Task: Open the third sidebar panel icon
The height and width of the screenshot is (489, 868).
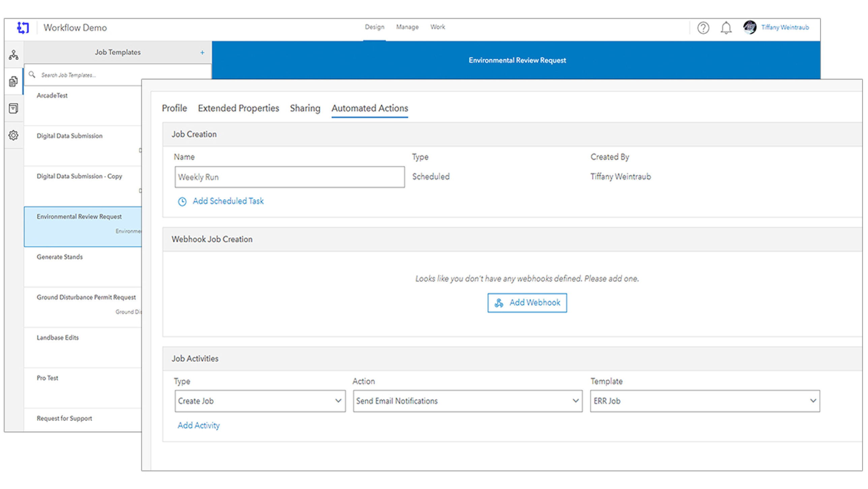Action: (x=13, y=108)
